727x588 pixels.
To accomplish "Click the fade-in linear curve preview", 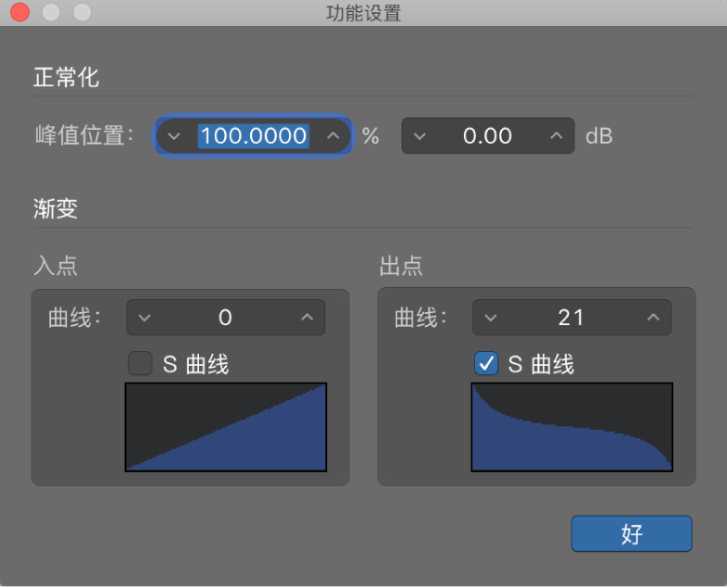I will point(226,427).
